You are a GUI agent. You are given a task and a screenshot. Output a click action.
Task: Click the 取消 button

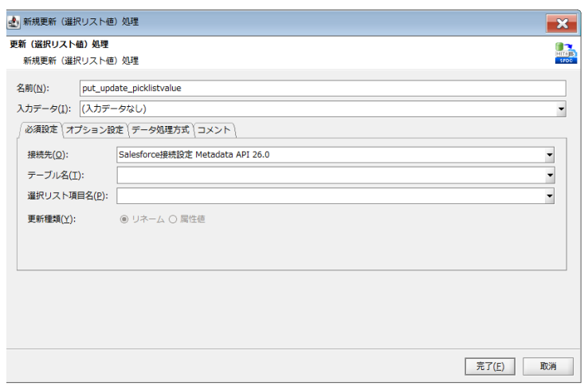pyautogui.click(x=547, y=366)
